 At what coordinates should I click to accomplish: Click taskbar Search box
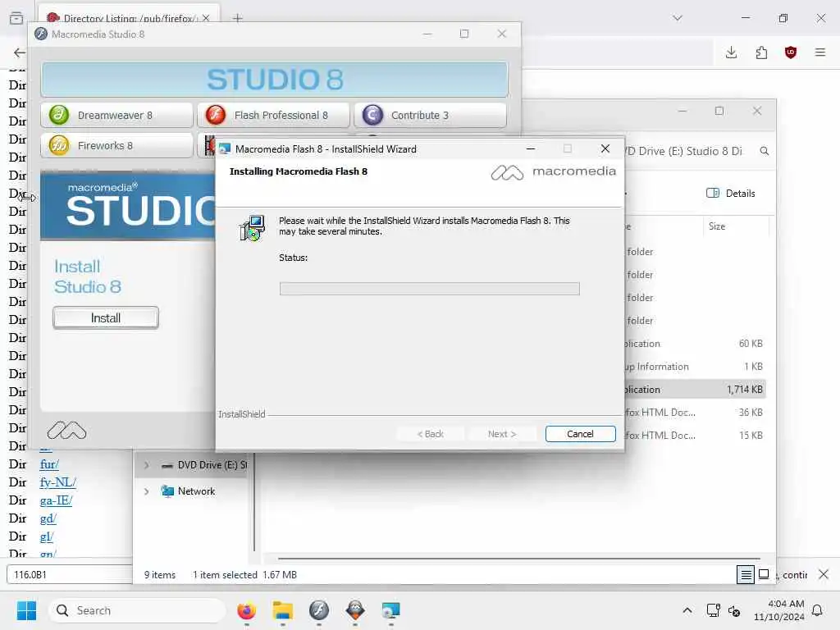137,610
